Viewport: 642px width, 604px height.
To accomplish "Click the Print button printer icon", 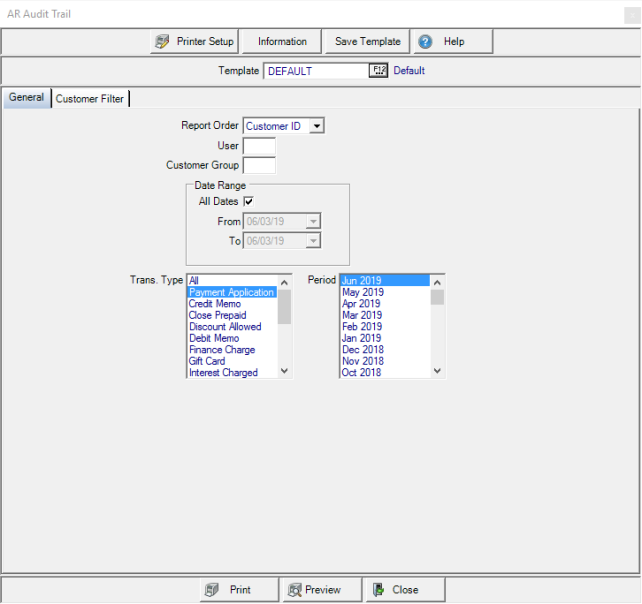I will [210, 590].
